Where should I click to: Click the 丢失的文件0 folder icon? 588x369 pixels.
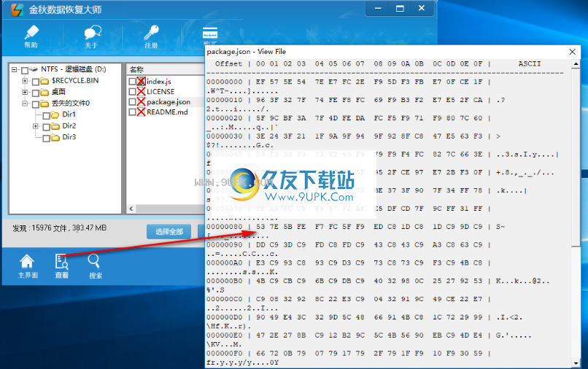click(x=45, y=104)
